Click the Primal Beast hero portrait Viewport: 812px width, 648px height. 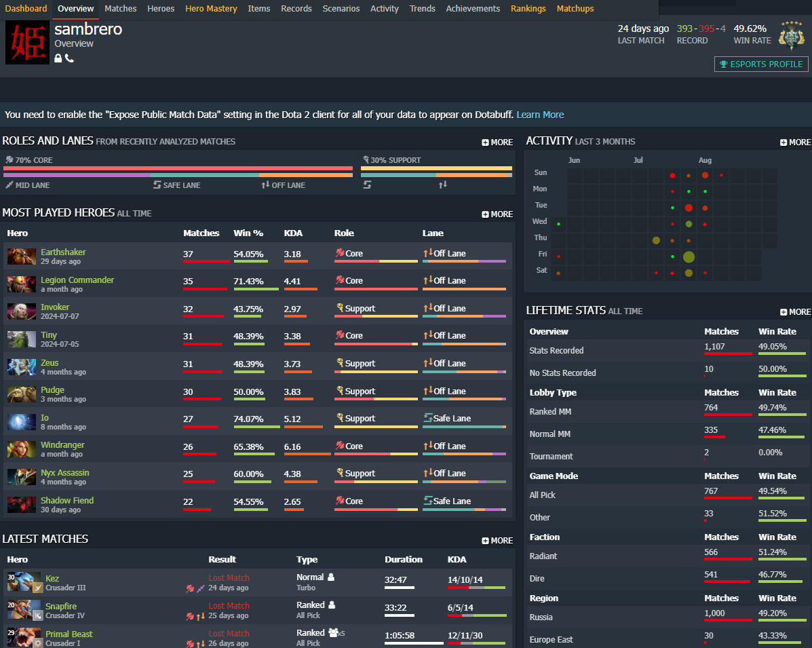24,638
